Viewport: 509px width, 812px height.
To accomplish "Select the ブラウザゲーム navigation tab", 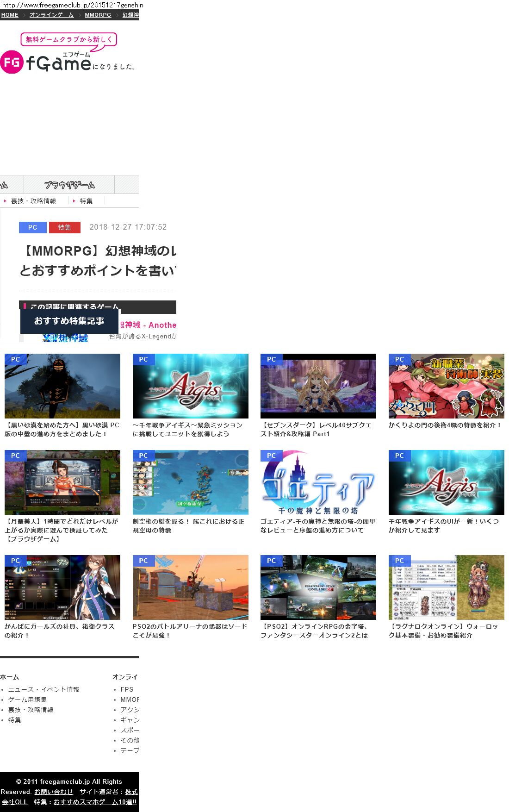I will (69, 185).
